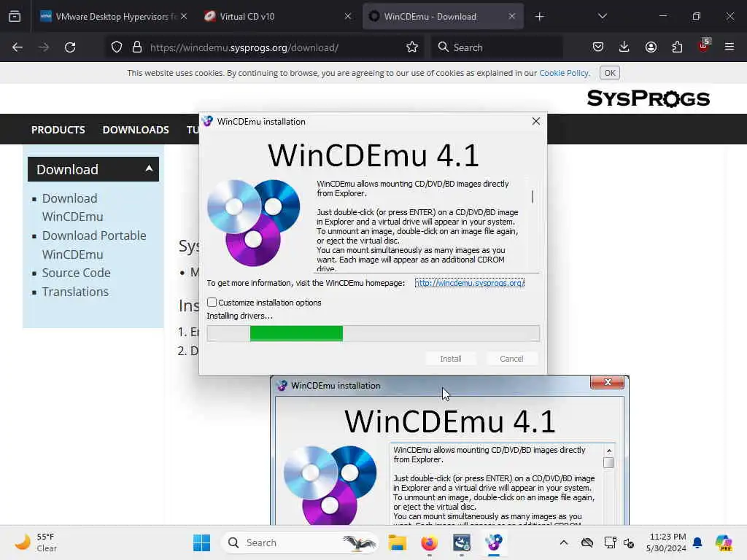Switch to Virtual CD v10 tab
This screenshot has width=747, height=560.
tap(278, 17)
